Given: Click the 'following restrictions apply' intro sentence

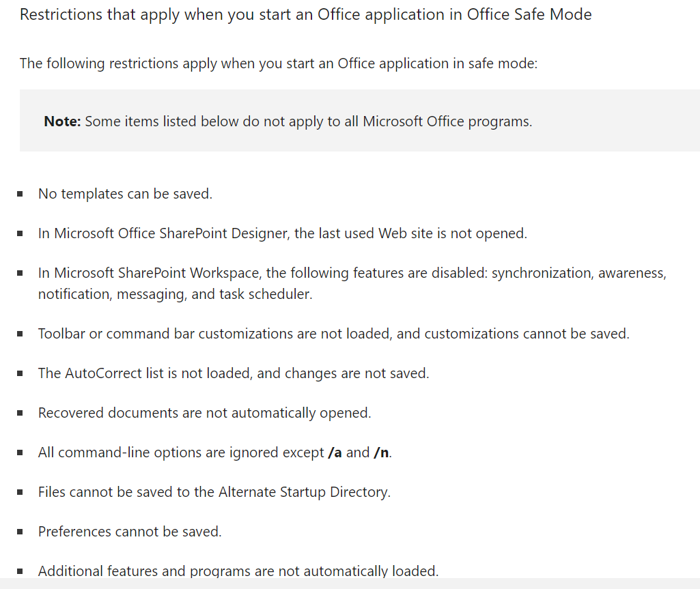Looking at the screenshot, I should click(x=279, y=63).
